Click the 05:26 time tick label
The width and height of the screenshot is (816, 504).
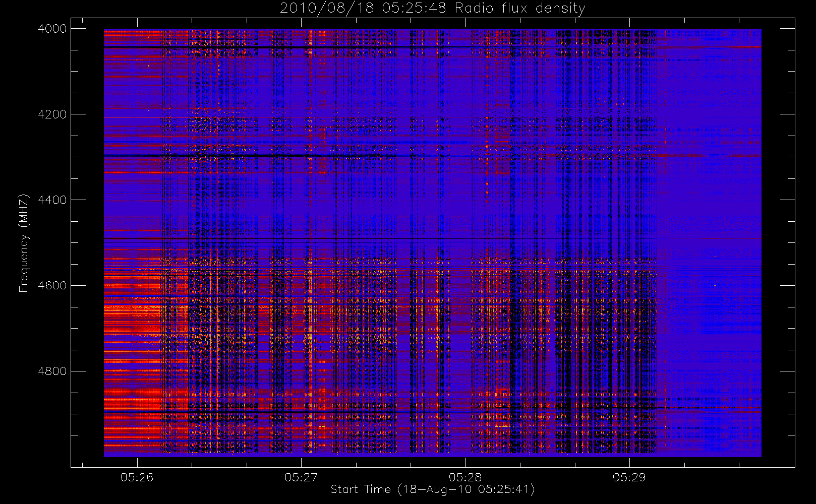pyautogui.click(x=137, y=477)
